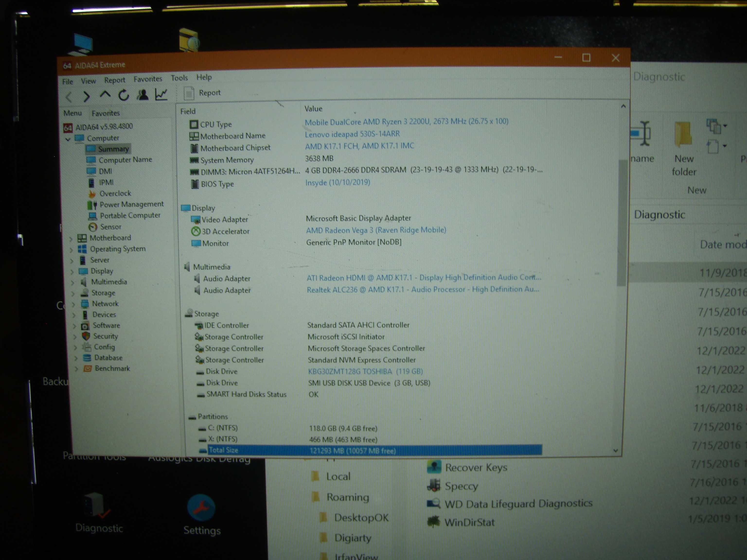Open the File menu
Viewport: 747px width, 560px height.
[68, 81]
